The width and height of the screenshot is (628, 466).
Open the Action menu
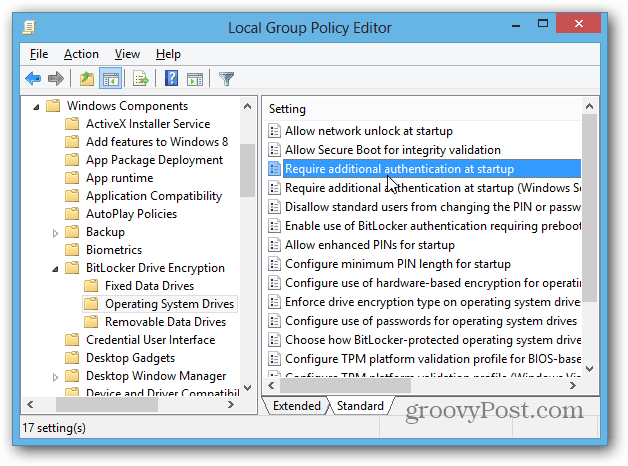81,54
